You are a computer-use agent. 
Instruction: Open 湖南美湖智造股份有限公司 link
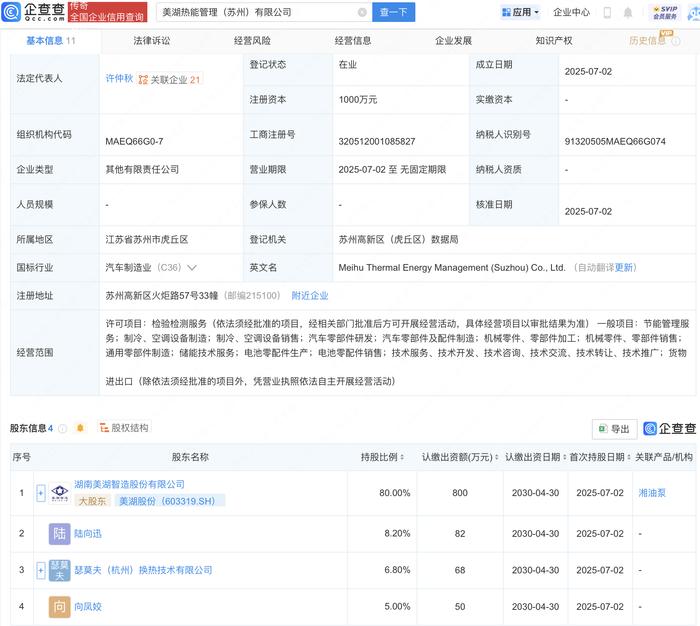point(129,484)
